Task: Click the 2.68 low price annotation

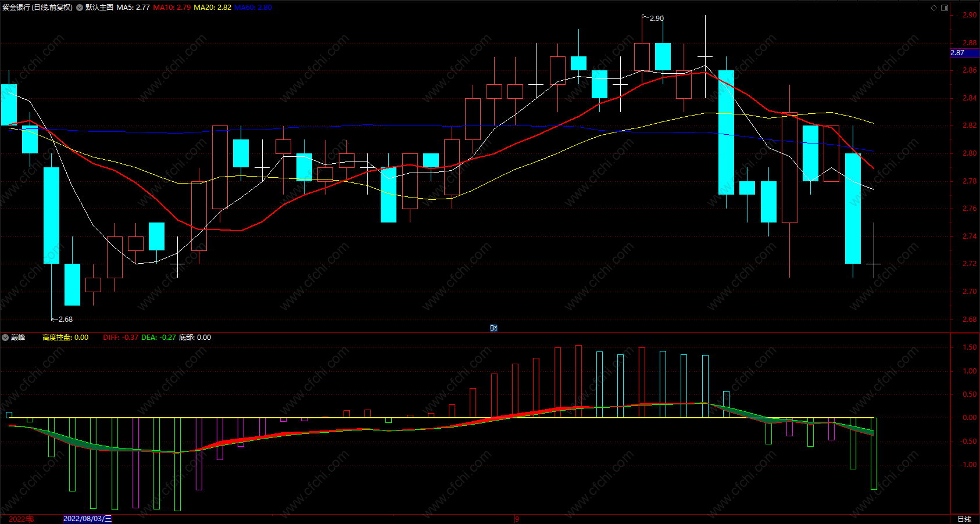Action: pyautogui.click(x=66, y=320)
